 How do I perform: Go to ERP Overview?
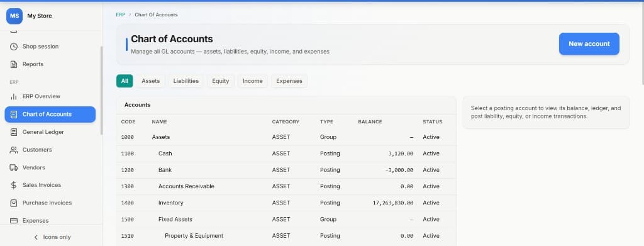[x=50, y=96]
